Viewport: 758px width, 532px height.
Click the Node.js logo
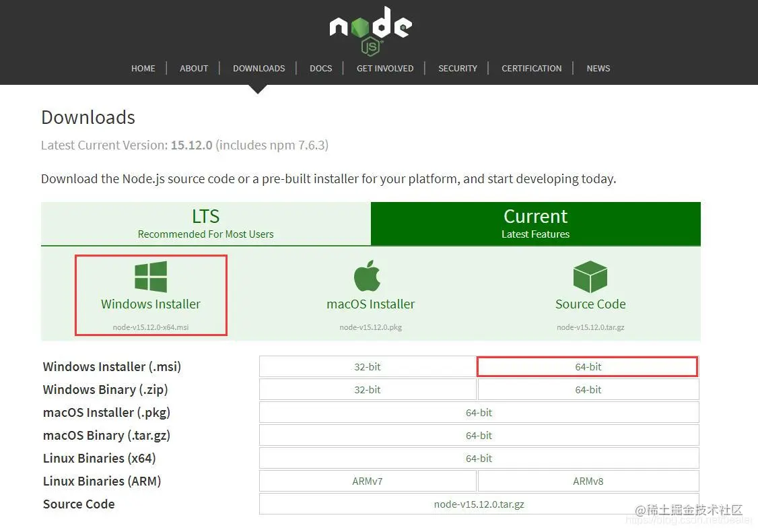[371, 30]
